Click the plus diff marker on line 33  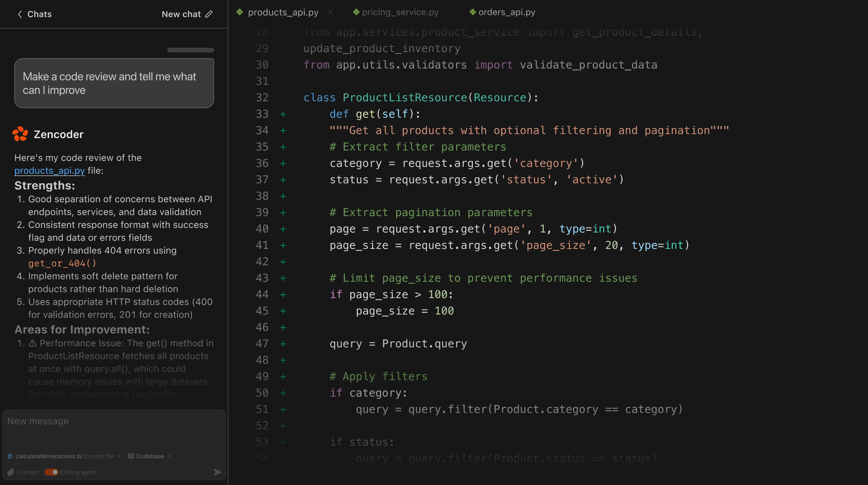point(283,114)
